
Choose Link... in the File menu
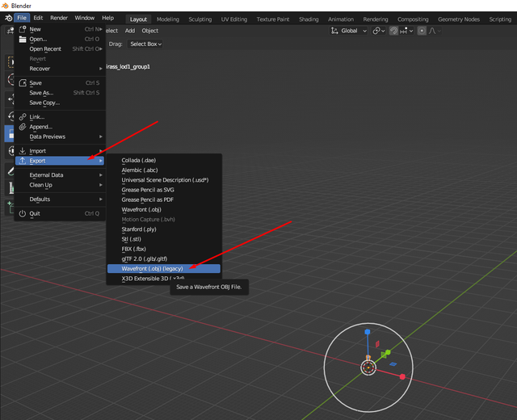click(60, 116)
